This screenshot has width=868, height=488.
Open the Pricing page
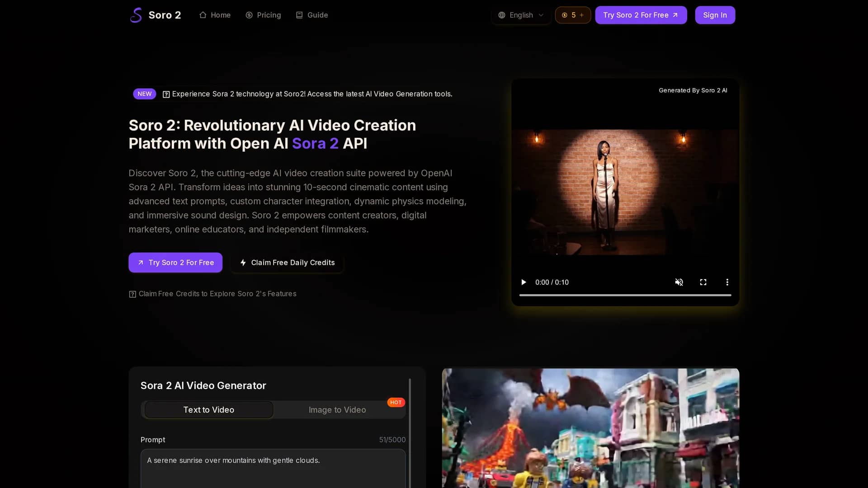[263, 15]
